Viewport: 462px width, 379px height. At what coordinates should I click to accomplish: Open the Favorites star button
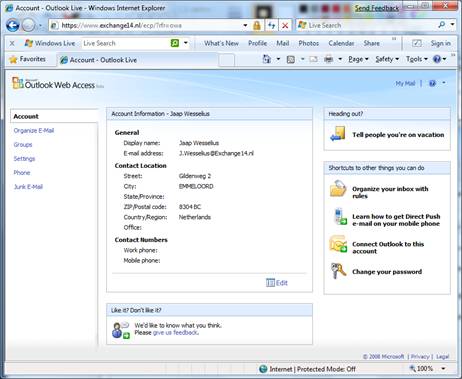click(x=28, y=59)
